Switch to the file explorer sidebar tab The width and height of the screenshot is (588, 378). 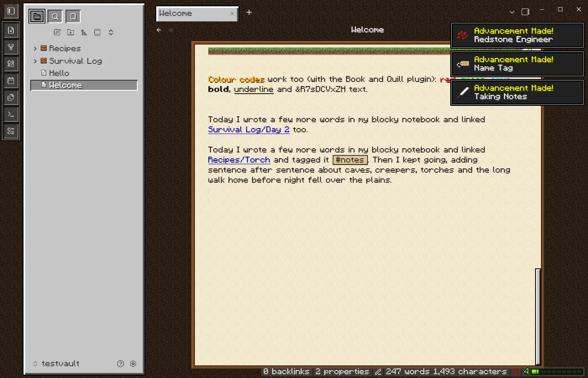[x=37, y=16]
